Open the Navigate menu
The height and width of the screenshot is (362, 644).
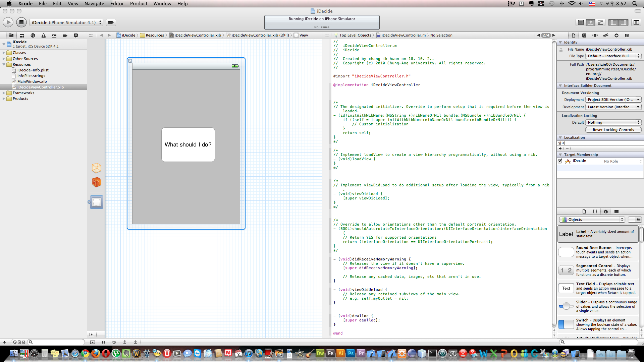94,4
